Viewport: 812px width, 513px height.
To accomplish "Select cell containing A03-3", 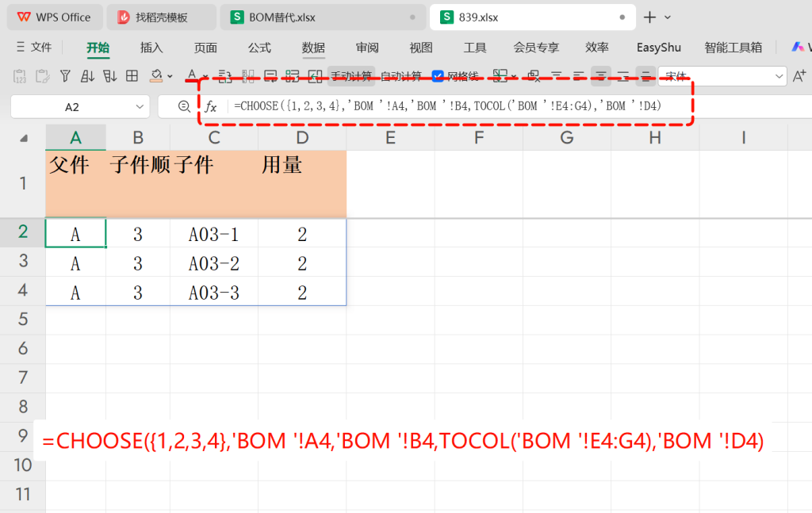I will [214, 293].
